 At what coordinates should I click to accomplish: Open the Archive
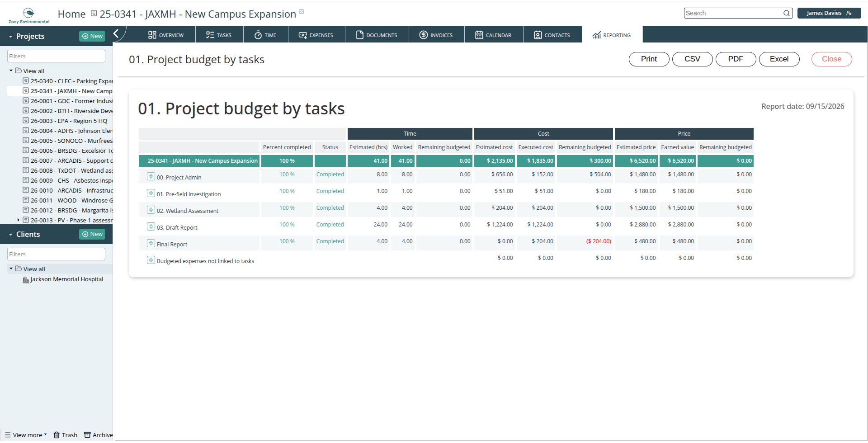pos(99,435)
